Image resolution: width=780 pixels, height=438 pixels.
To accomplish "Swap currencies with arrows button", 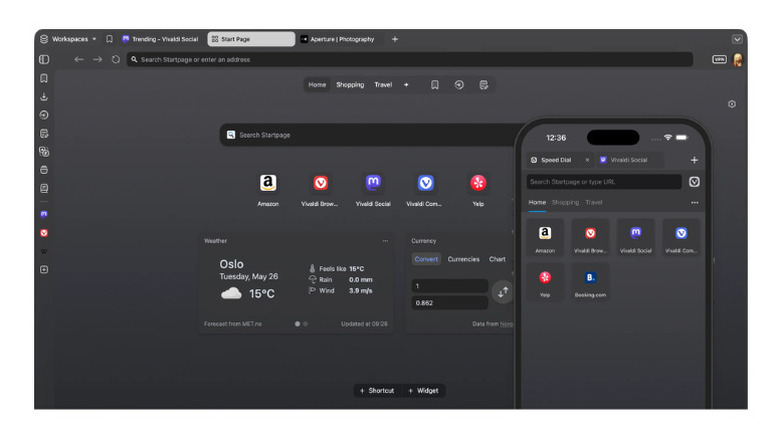I will [x=502, y=292].
